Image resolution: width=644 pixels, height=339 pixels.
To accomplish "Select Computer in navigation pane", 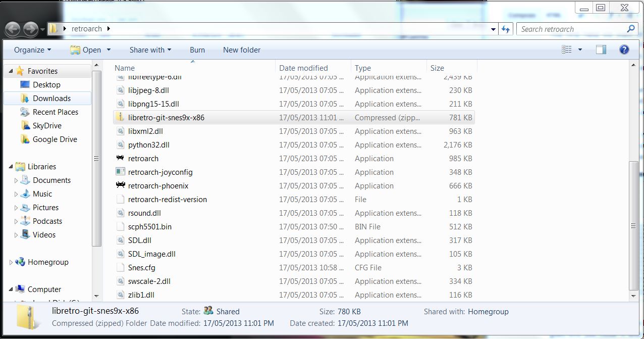I will pos(44,289).
